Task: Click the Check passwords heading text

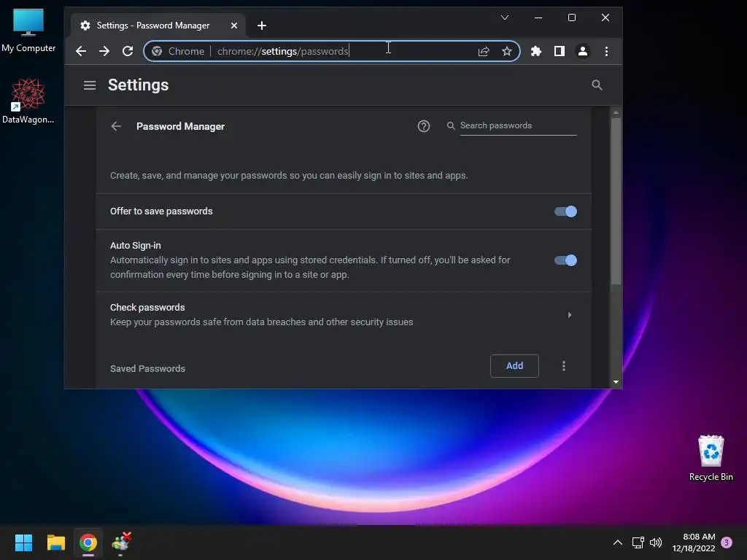Action: [147, 308]
